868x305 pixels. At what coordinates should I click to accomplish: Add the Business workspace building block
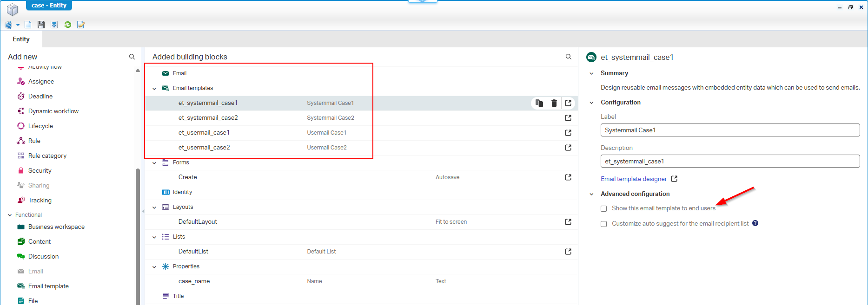pyautogui.click(x=56, y=227)
